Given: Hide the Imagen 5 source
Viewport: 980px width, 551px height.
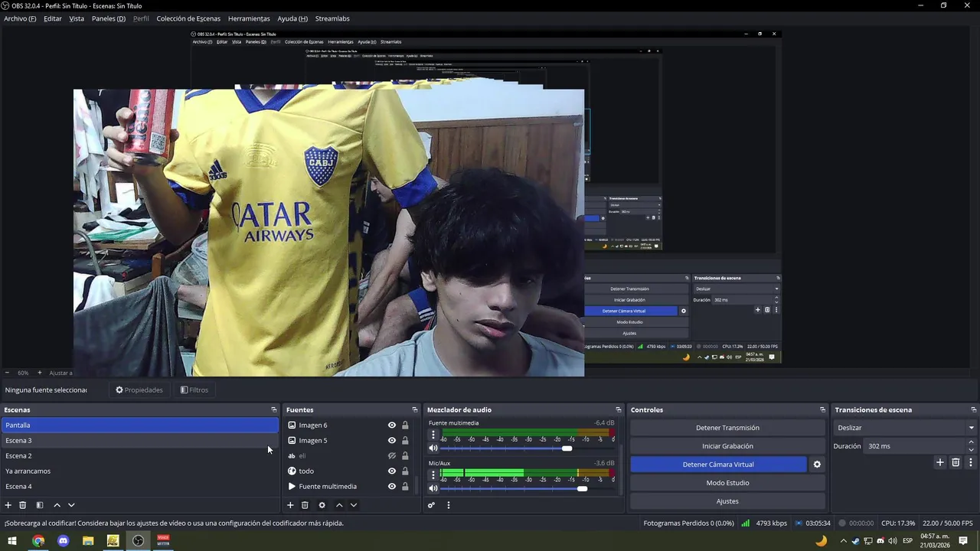Looking at the screenshot, I should (x=392, y=441).
